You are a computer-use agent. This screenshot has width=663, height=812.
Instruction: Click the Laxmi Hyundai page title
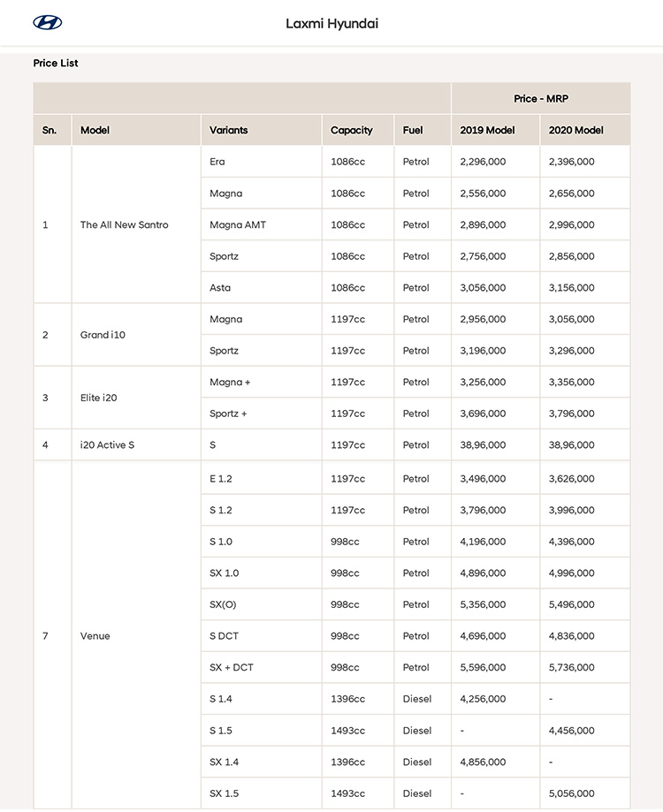(331, 24)
